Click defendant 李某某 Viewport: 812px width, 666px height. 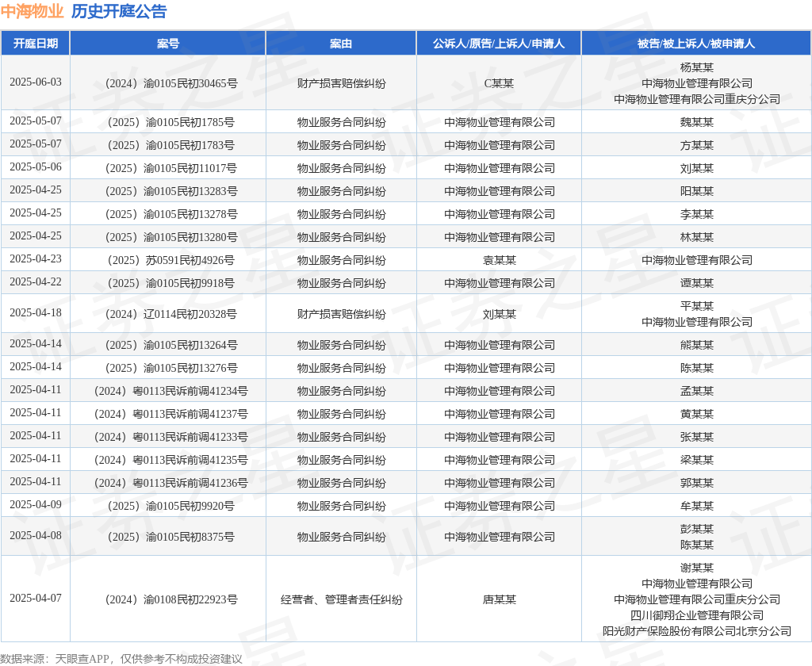(x=696, y=214)
